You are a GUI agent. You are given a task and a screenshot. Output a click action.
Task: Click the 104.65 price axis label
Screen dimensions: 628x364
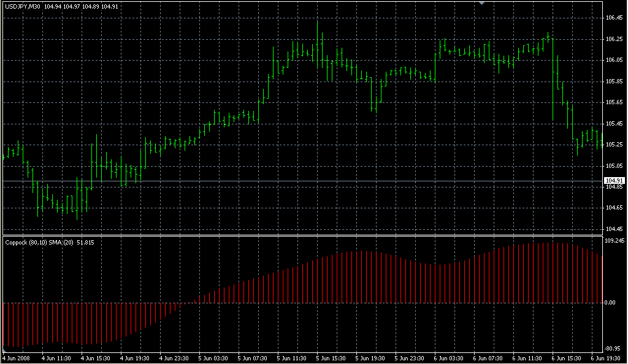[x=614, y=208]
